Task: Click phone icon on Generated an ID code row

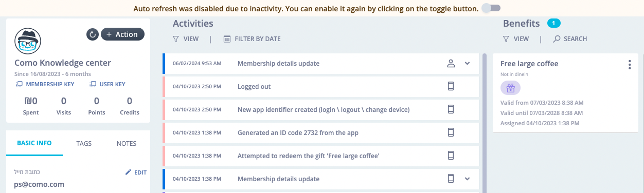Action: pos(451,132)
